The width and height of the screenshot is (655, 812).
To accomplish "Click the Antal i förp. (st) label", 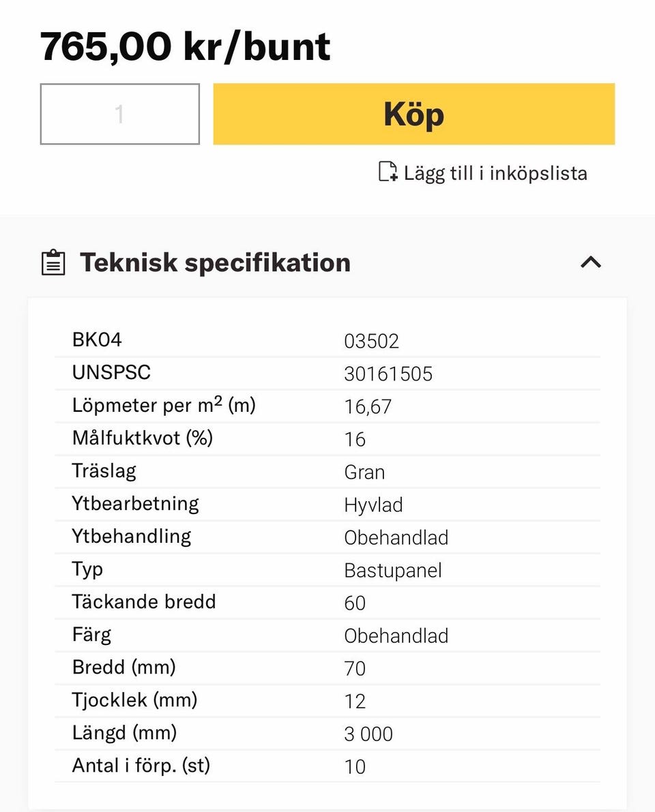I will pyautogui.click(x=141, y=766).
